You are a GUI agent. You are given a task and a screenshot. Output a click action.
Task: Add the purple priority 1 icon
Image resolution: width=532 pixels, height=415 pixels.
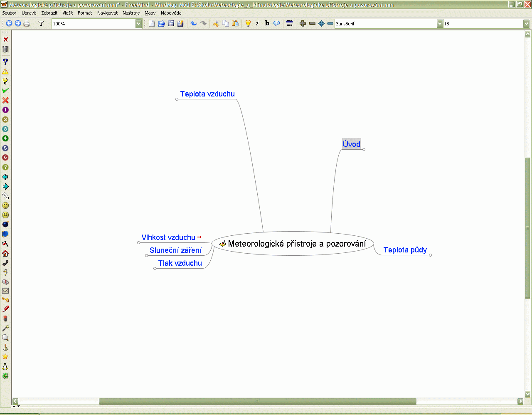pos(5,110)
